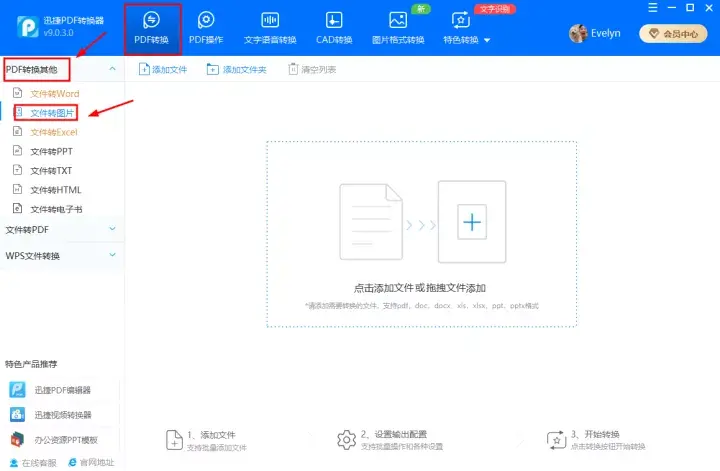Click step 1 添加文件 document icon
The height and width of the screenshot is (471, 720).
[x=174, y=440]
